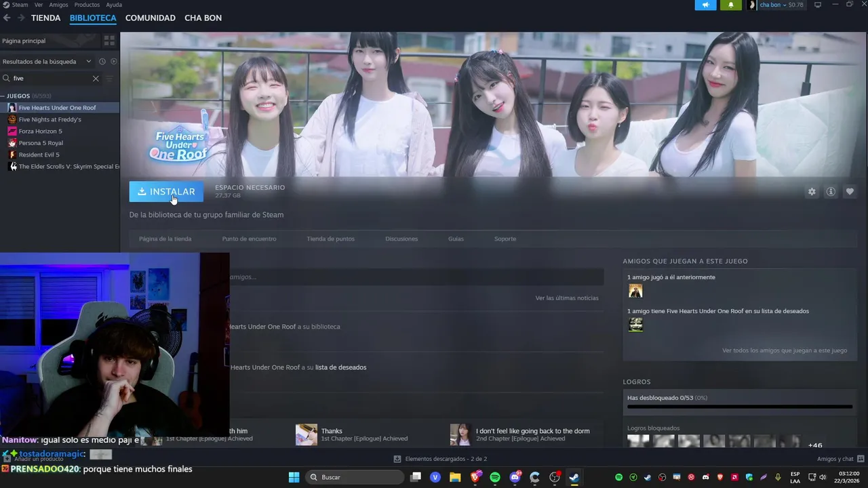The image size is (868, 488).
Task: Select Five Hearts Under One Roof in list
Action: click(60, 108)
